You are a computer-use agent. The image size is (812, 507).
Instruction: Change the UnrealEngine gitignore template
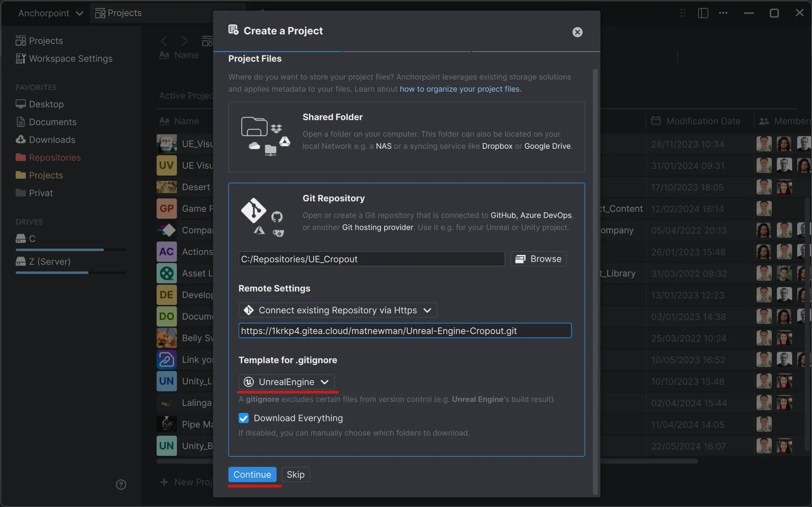(x=287, y=381)
